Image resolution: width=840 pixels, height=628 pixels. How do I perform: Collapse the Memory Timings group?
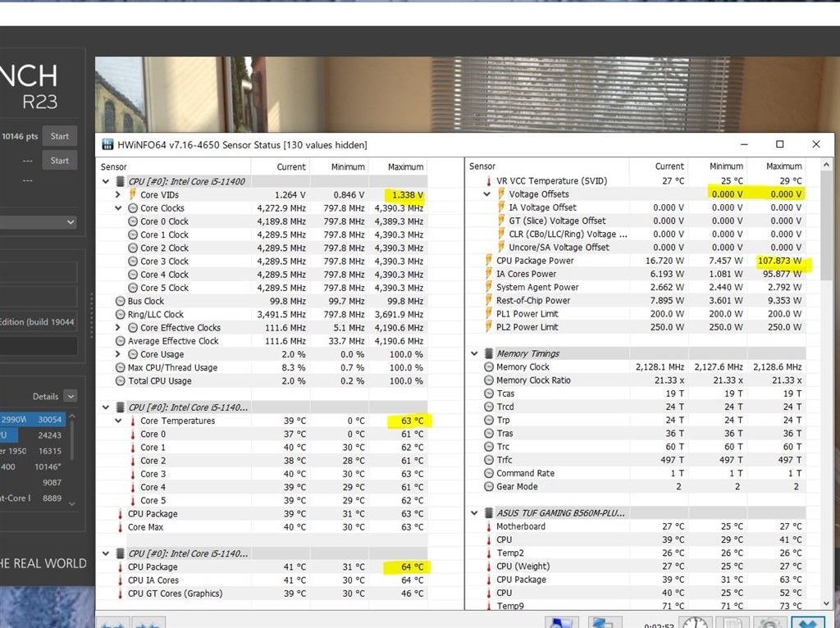pyautogui.click(x=474, y=353)
